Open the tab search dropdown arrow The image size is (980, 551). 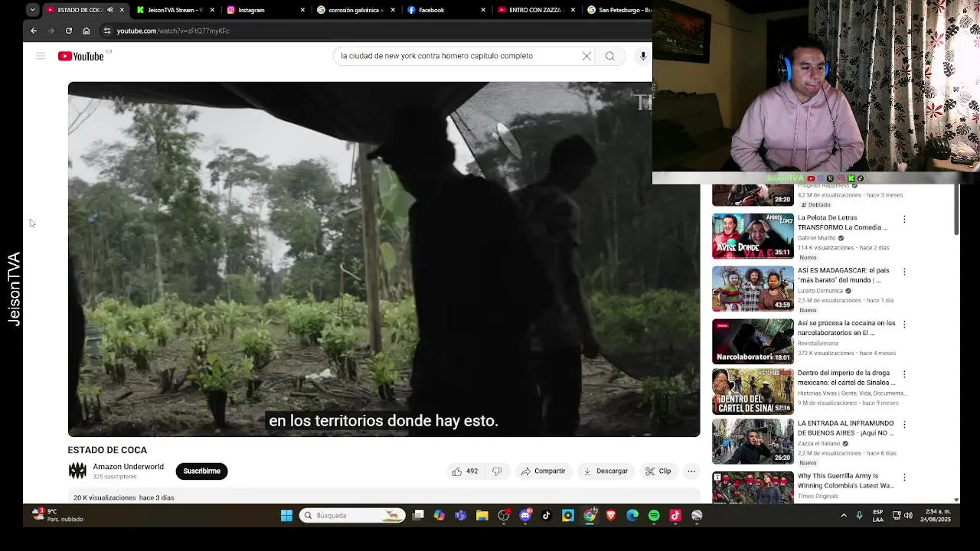[32, 10]
